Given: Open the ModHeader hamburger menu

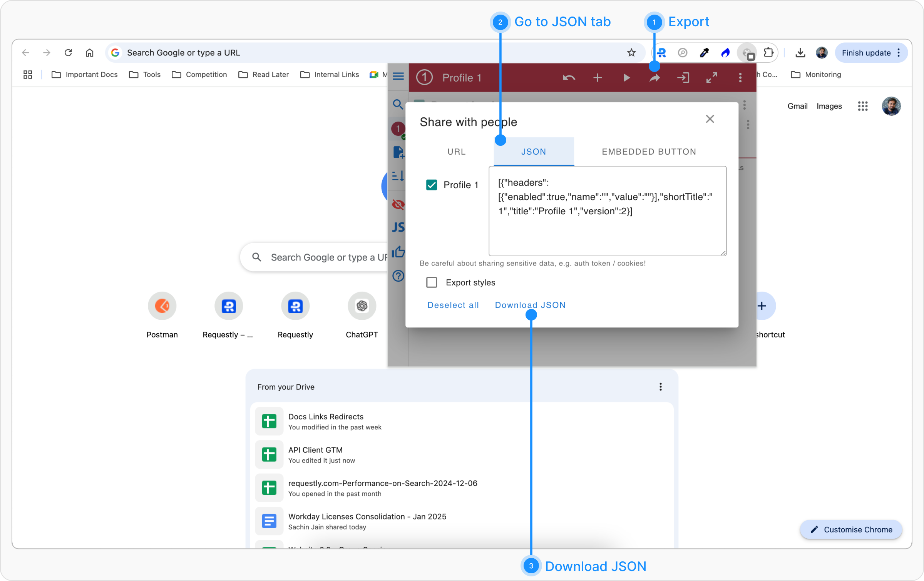Looking at the screenshot, I should point(398,76).
